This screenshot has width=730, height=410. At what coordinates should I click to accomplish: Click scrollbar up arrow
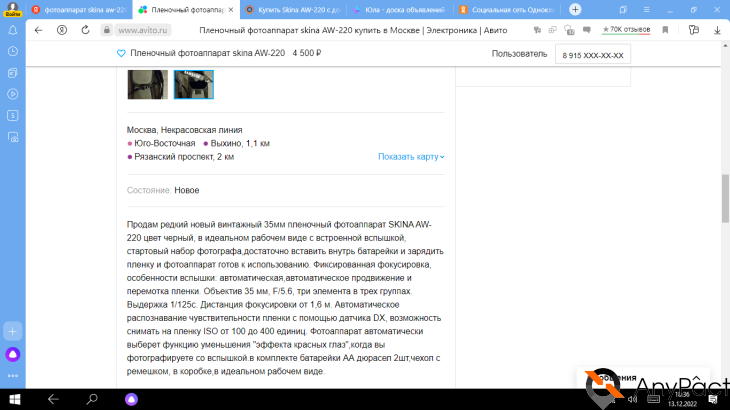click(x=725, y=46)
